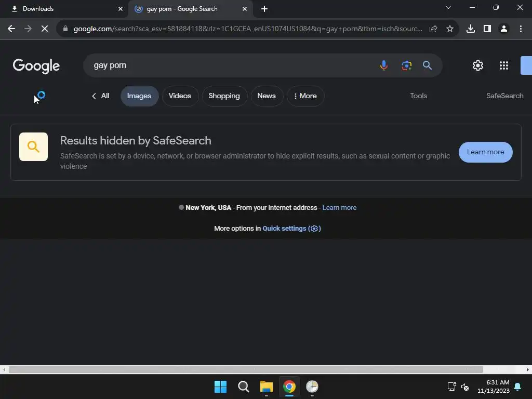Open Chrome downloads toolbar icon

[471, 29]
